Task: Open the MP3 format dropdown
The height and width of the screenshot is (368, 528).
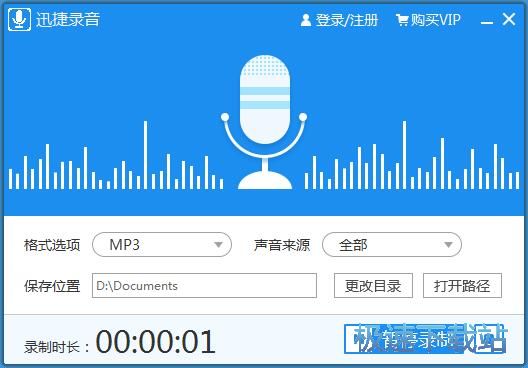Action: click(x=162, y=245)
